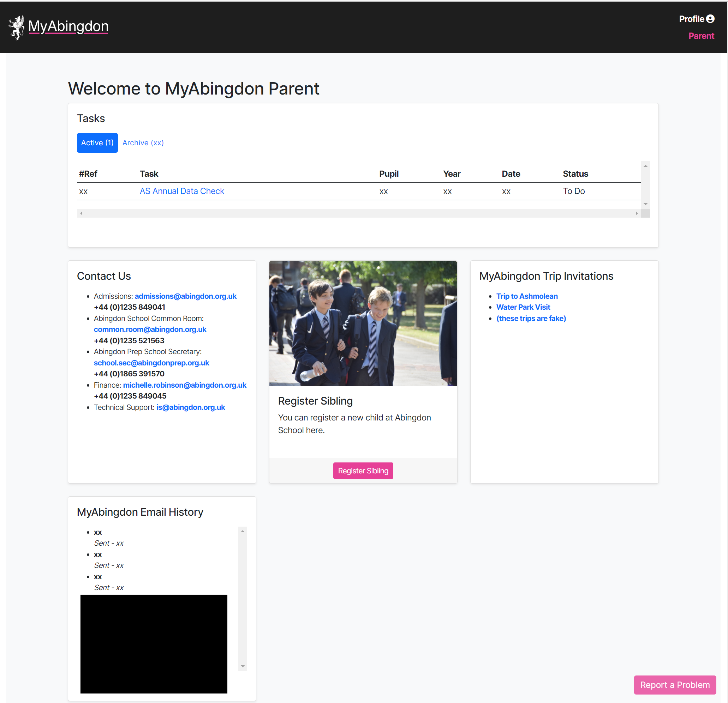
Task: Open the Water Park Visit invitation
Action: [x=523, y=307]
